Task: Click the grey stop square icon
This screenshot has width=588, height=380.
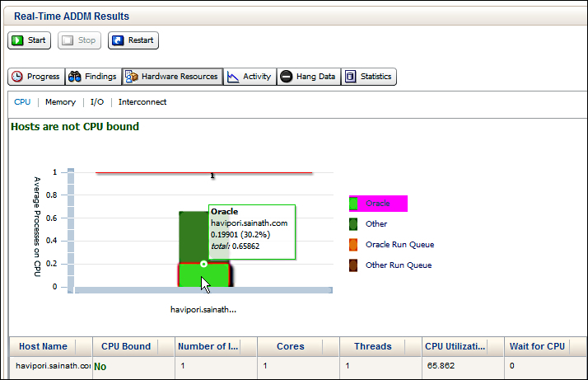Action: (x=68, y=40)
